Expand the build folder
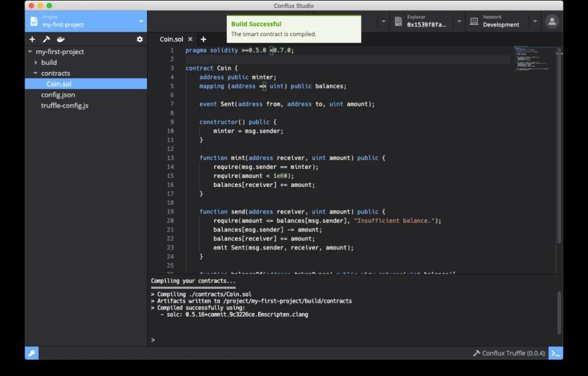This screenshot has width=588, height=376. pos(36,62)
